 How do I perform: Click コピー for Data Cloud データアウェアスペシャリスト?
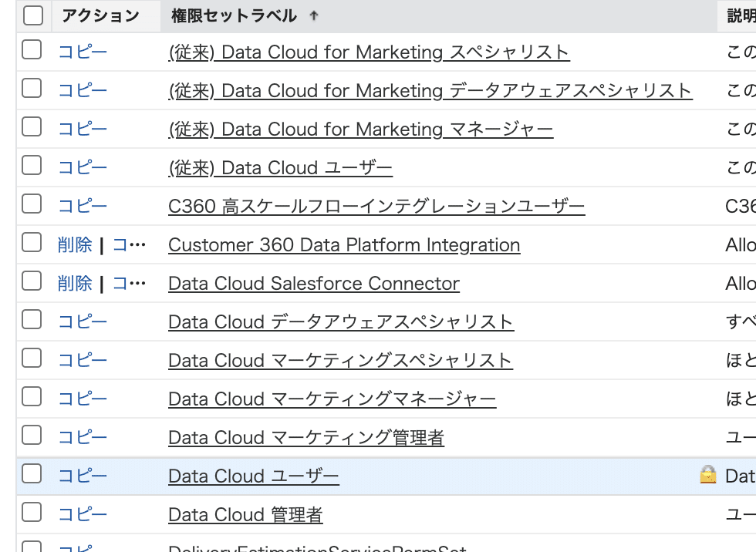(83, 321)
